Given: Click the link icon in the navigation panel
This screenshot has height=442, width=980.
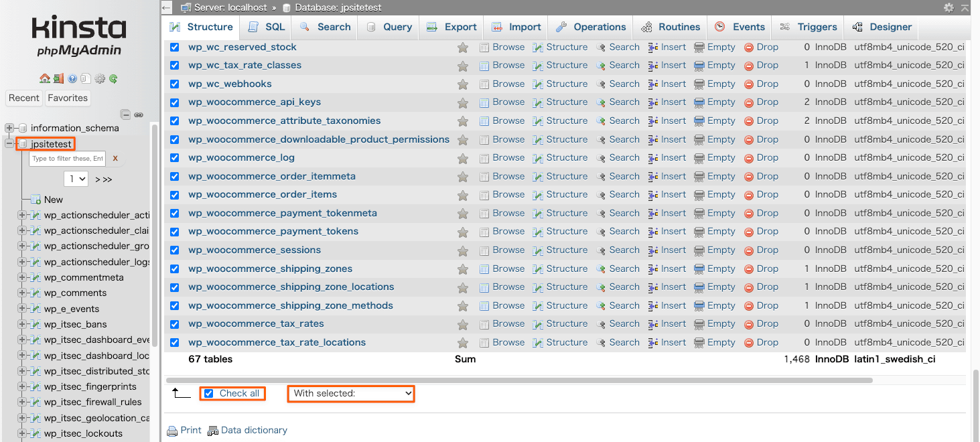Looking at the screenshot, I should pyautogui.click(x=139, y=115).
